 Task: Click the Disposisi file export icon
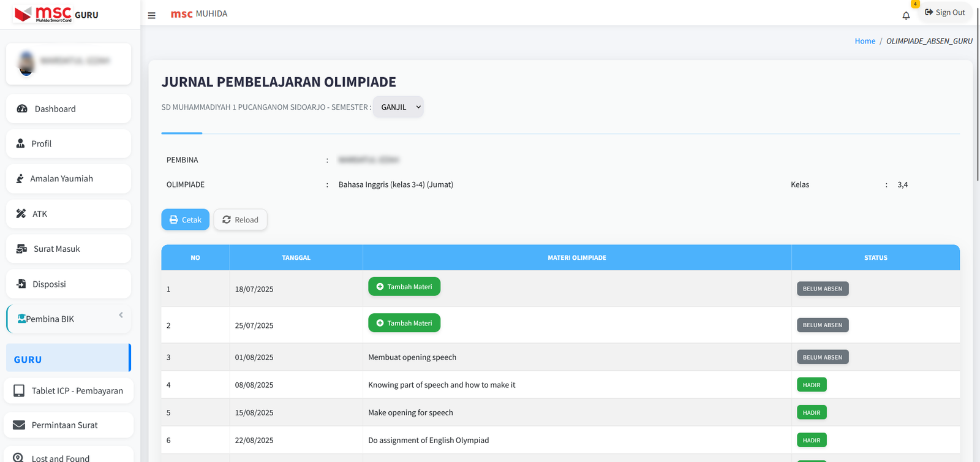click(x=21, y=284)
